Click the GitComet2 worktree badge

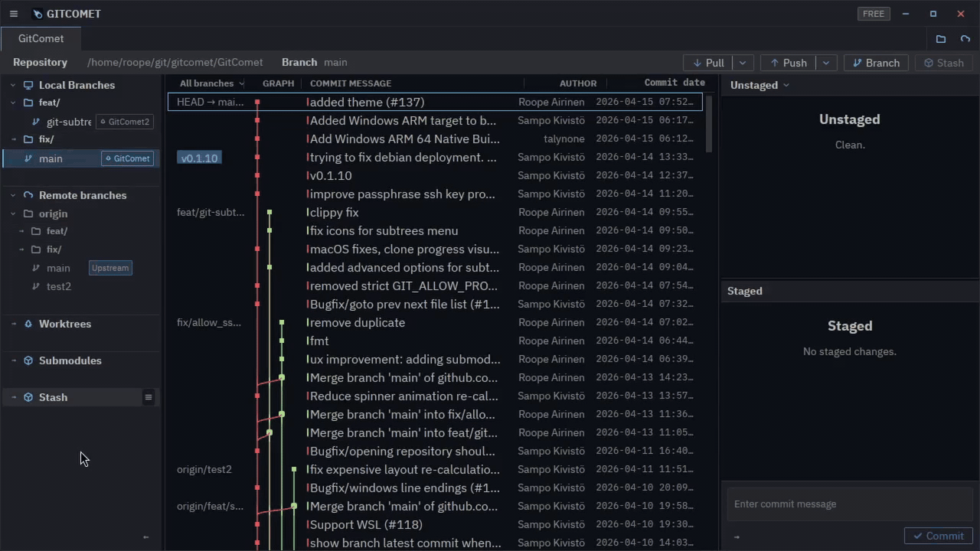point(124,122)
